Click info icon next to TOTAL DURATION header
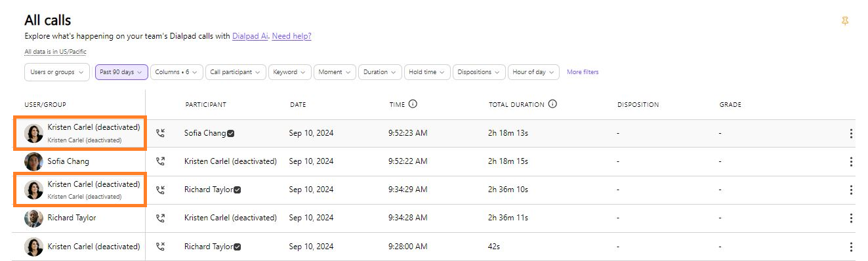This screenshot has height=261, width=868. point(552,104)
